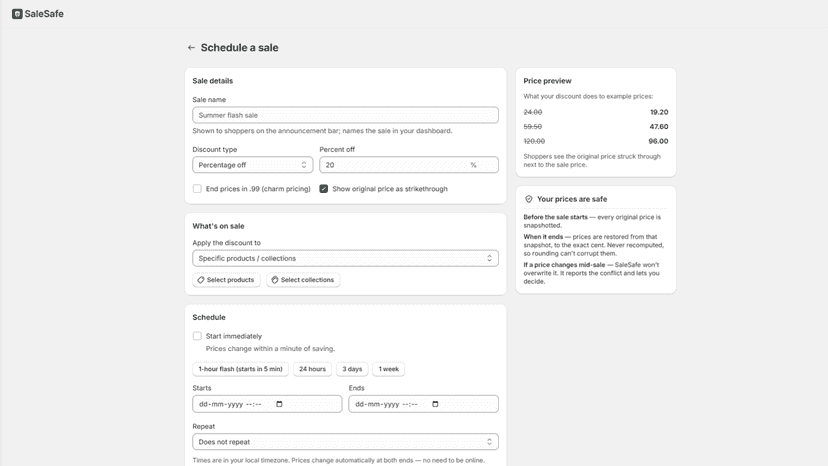Open the Starts date calendar picker icon

pos(279,404)
